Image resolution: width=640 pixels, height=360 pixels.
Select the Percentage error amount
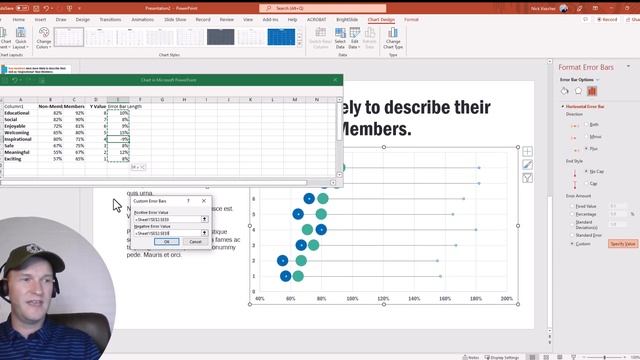coord(572,214)
